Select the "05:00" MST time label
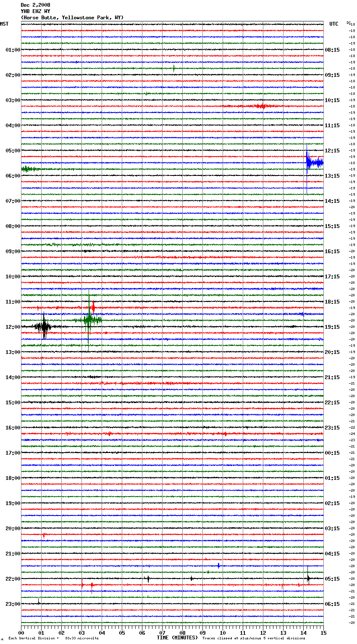This screenshot has height=644, width=357. (x=13, y=151)
